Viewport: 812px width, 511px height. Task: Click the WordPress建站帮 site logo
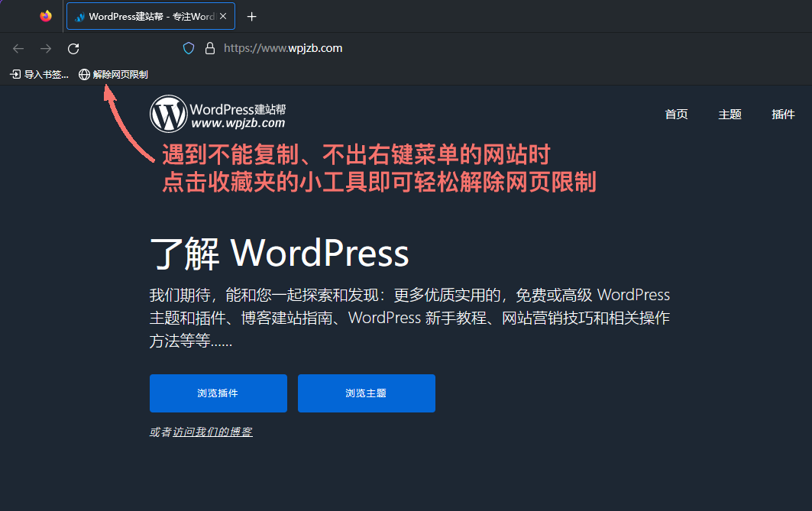point(218,114)
